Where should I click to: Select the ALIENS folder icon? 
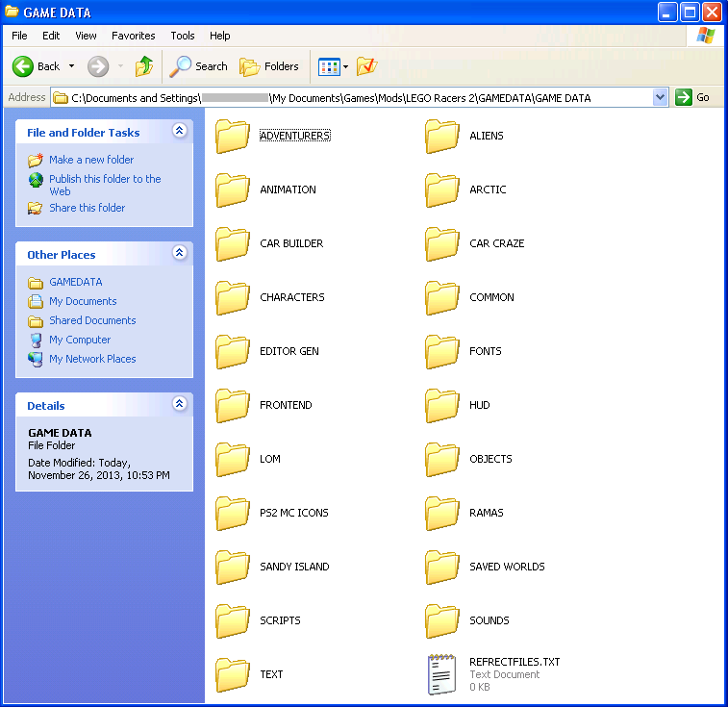(x=442, y=136)
